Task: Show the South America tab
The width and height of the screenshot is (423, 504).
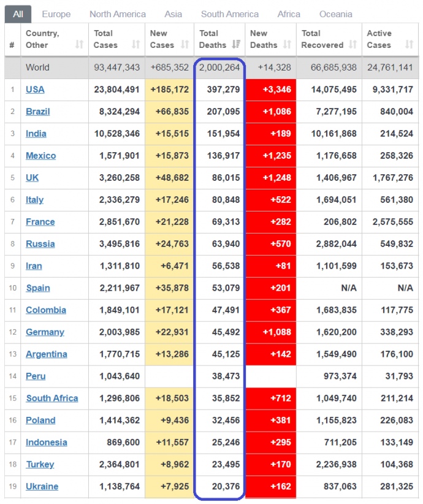Action: click(230, 14)
